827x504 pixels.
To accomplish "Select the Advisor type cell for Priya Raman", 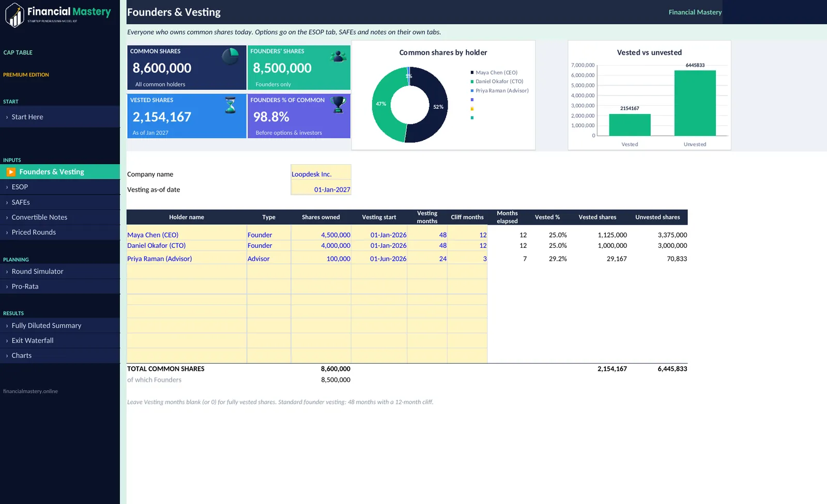I will pyautogui.click(x=269, y=258).
